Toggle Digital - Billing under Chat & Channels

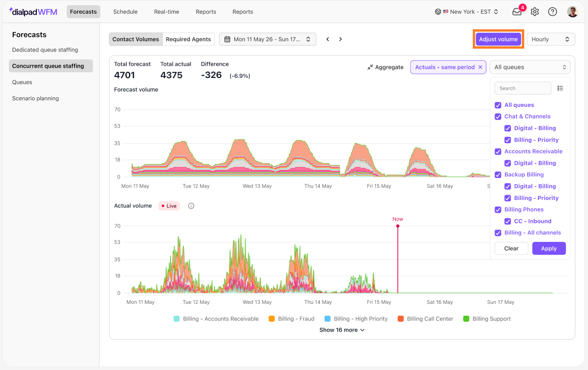coord(508,128)
